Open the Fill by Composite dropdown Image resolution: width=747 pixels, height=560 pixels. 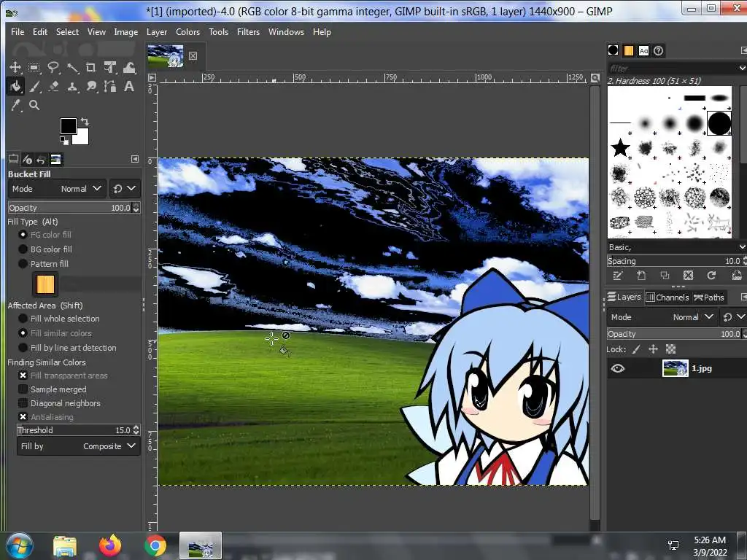[79, 446]
